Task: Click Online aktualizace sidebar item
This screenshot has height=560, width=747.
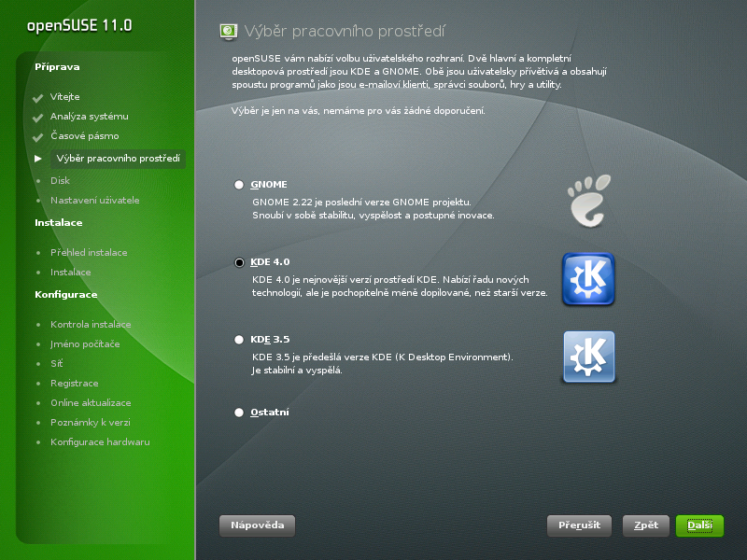Action: pos(91,403)
